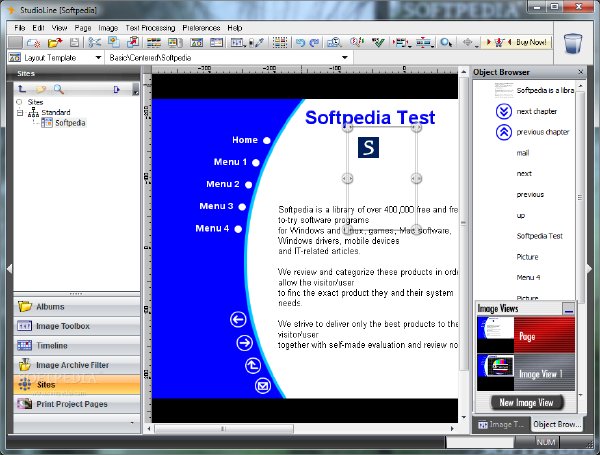
Task: Select 'Menu 4' in Object Browser list
Action: pyautogui.click(x=528, y=277)
